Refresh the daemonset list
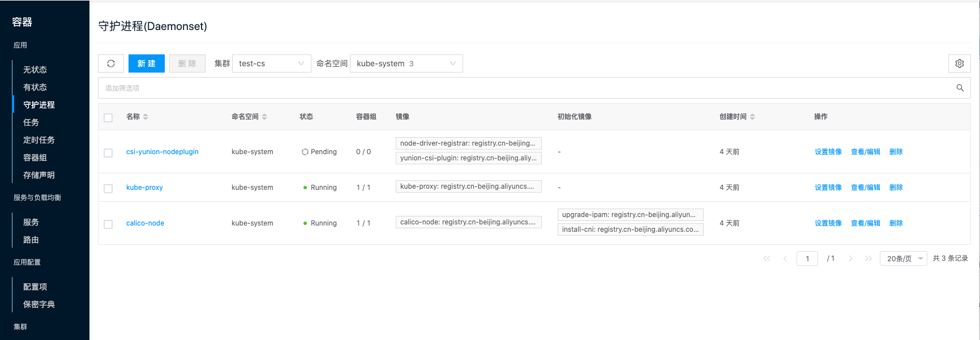 click(x=111, y=63)
